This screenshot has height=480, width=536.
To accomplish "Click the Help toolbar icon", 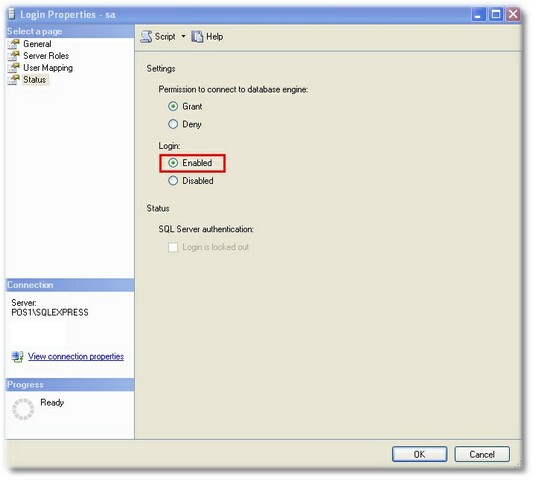I will click(197, 36).
